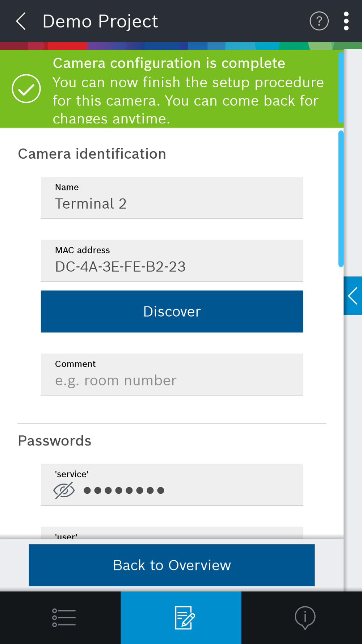Tap the green banner checkmark icon
This screenshot has width=362, height=644.
[26, 89]
